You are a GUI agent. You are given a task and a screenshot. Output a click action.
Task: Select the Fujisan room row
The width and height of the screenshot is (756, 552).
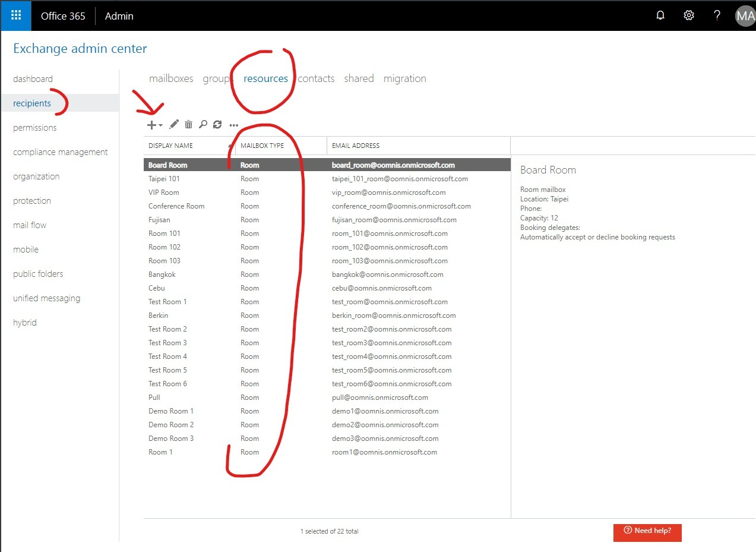pos(327,220)
